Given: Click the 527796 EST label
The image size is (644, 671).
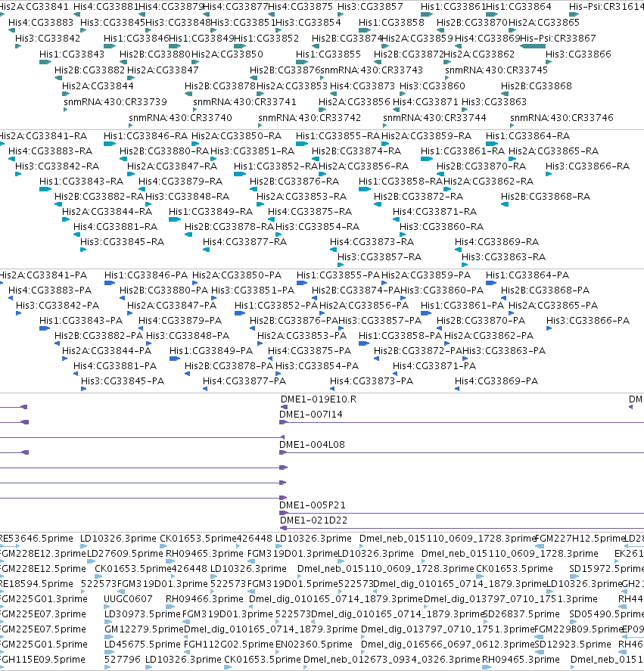Looking at the screenshot, I should 123,660.
